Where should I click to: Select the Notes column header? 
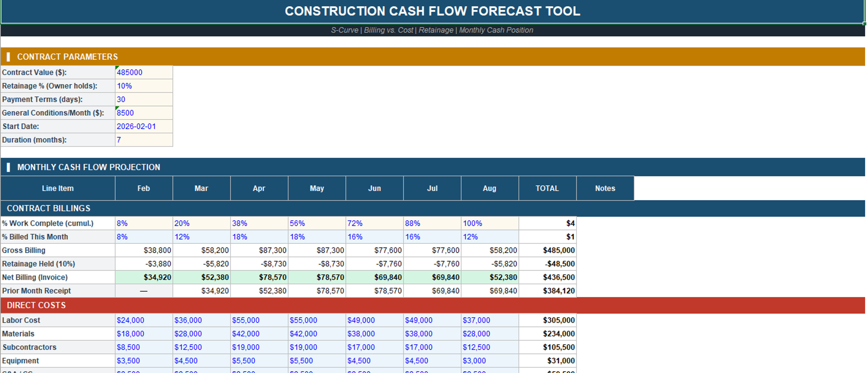point(605,188)
